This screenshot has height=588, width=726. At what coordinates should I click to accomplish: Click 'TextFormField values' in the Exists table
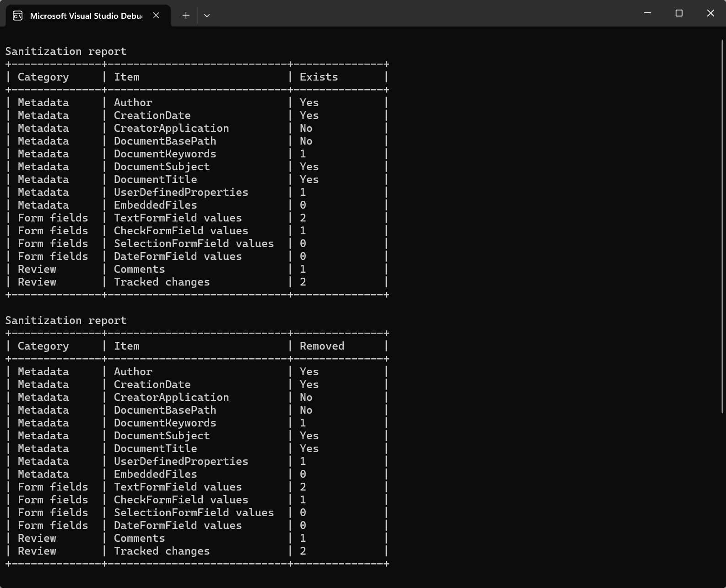coord(178,218)
